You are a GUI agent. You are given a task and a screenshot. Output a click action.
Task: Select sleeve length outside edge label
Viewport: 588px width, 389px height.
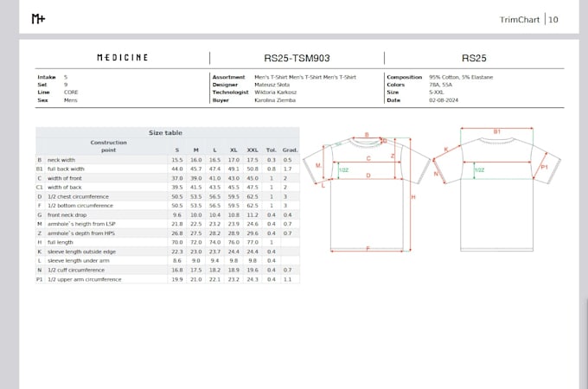tap(81, 252)
